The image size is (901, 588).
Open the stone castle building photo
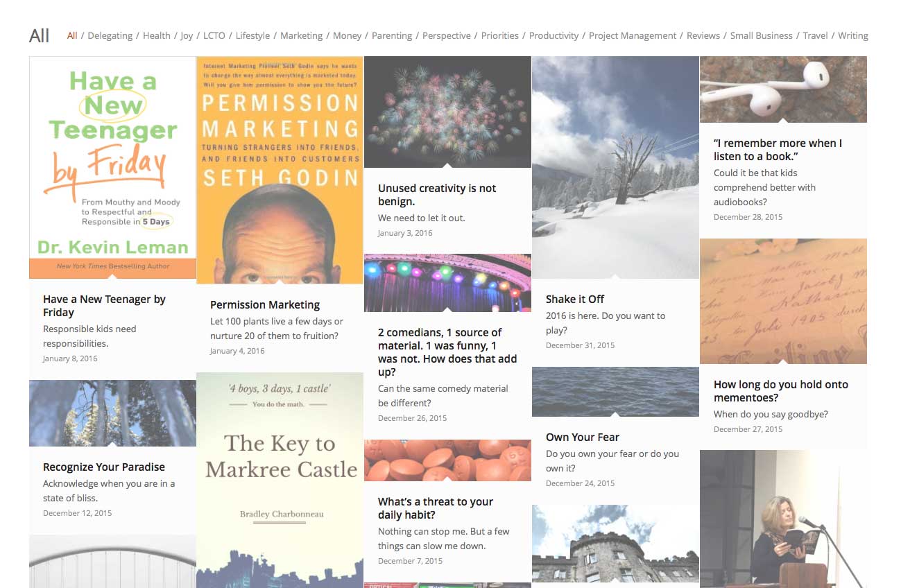(x=615, y=544)
